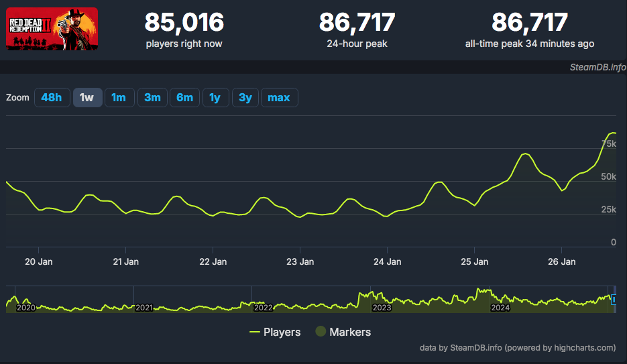Click the 22 Jan axis label
This screenshot has height=364, width=627.
[213, 261]
